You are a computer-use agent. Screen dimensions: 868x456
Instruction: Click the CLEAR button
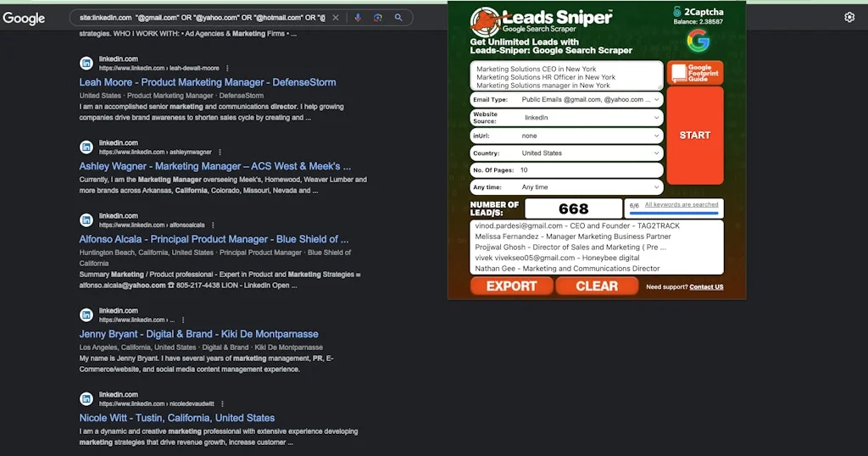597,286
